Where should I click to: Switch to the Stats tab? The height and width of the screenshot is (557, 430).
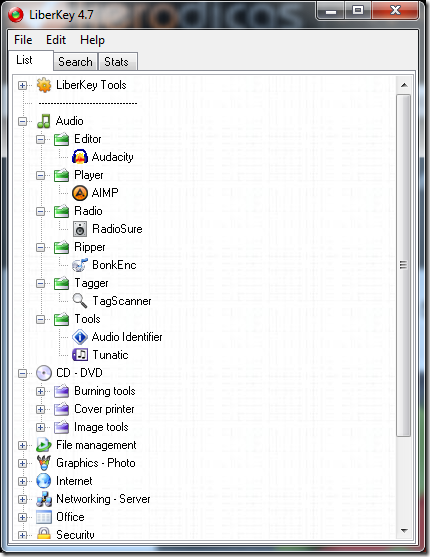click(x=117, y=62)
